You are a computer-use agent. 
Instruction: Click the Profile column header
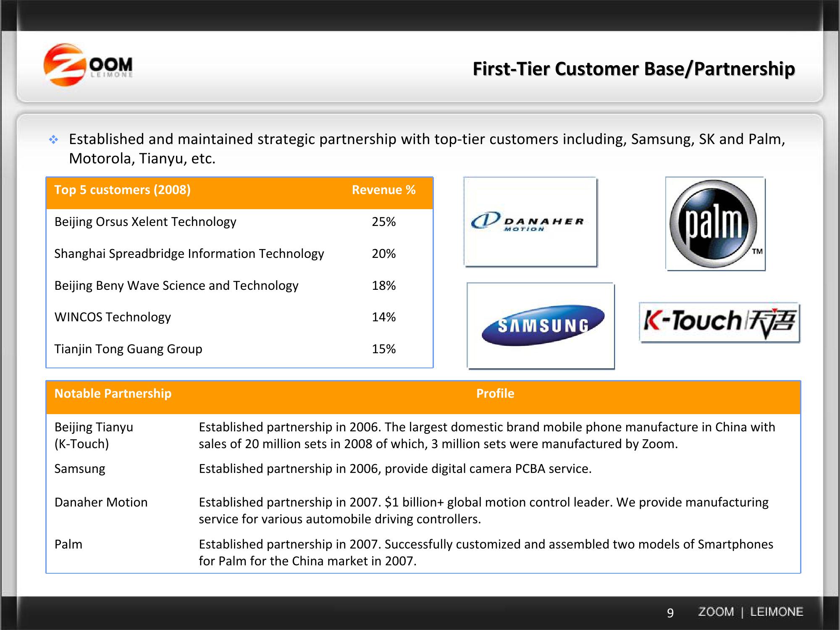click(495, 394)
